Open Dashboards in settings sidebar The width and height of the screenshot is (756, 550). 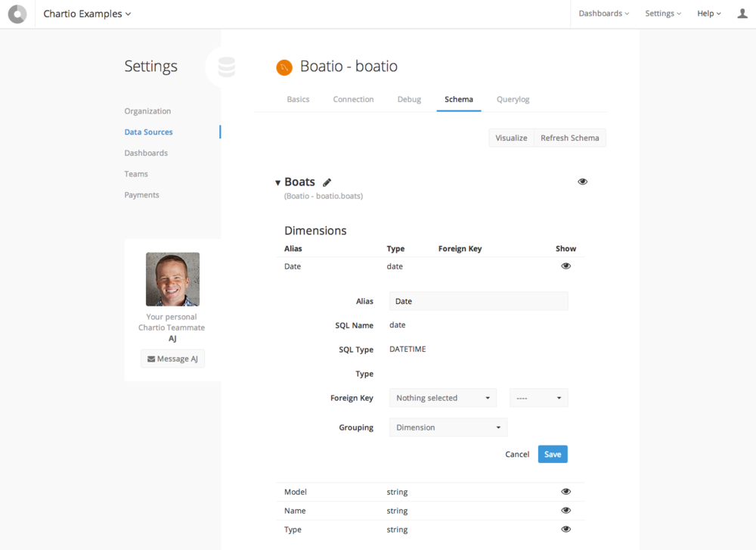tap(146, 153)
